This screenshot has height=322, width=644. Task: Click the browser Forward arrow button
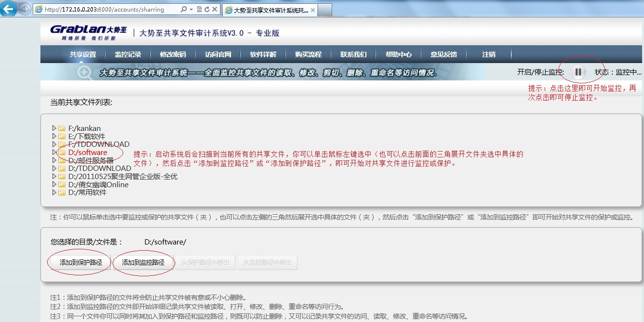coord(23,9)
